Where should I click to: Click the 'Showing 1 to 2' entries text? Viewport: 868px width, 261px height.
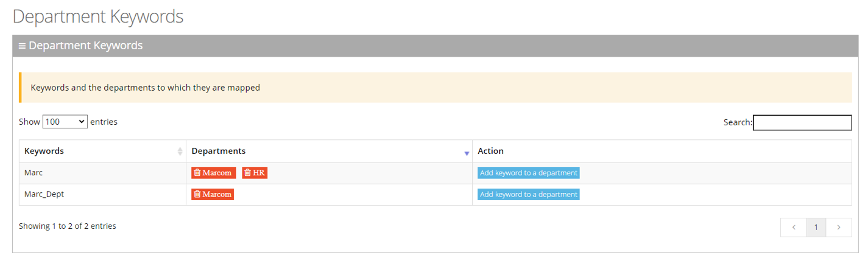click(x=68, y=226)
